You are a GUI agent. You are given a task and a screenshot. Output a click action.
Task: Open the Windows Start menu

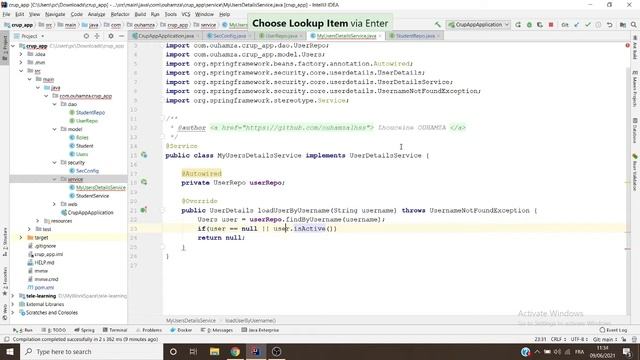(x=10, y=351)
